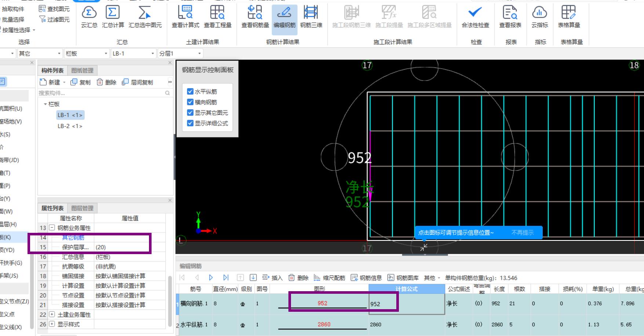The height and width of the screenshot is (336, 644).
Task: Open 钢筋三维 view
Action: (x=311, y=17)
